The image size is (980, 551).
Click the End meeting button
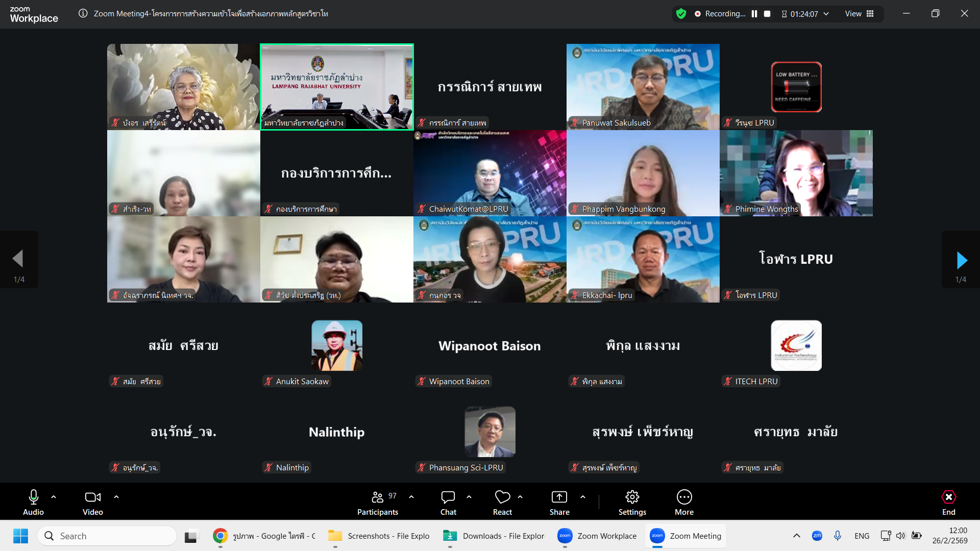click(x=948, y=503)
